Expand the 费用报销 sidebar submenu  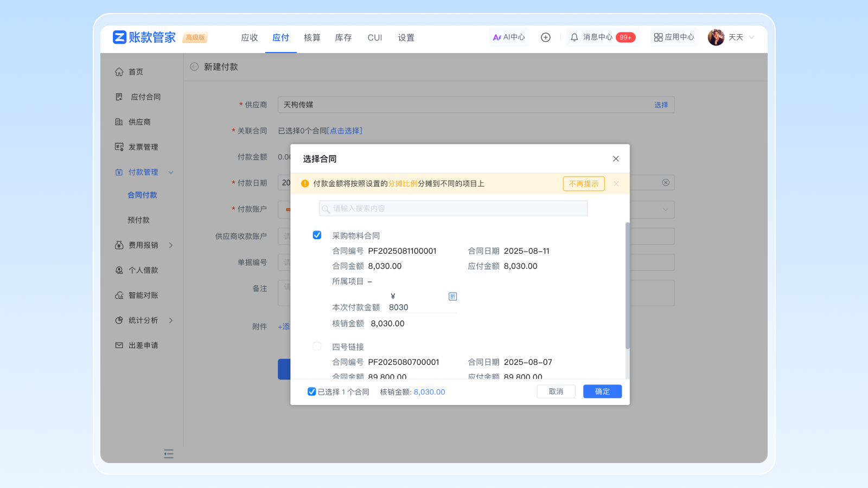[x=171, y=245]
